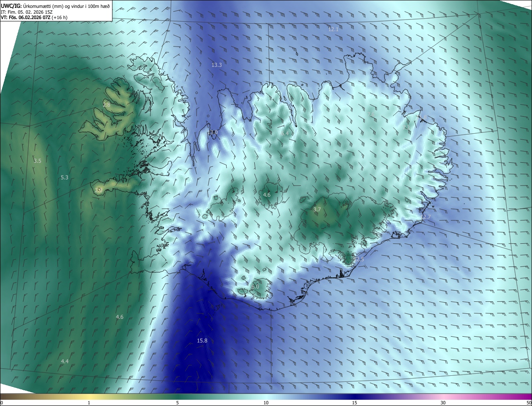Click the 12.7 value on the east coast
This screenshot has width=532, height=406.
(426, 217)
